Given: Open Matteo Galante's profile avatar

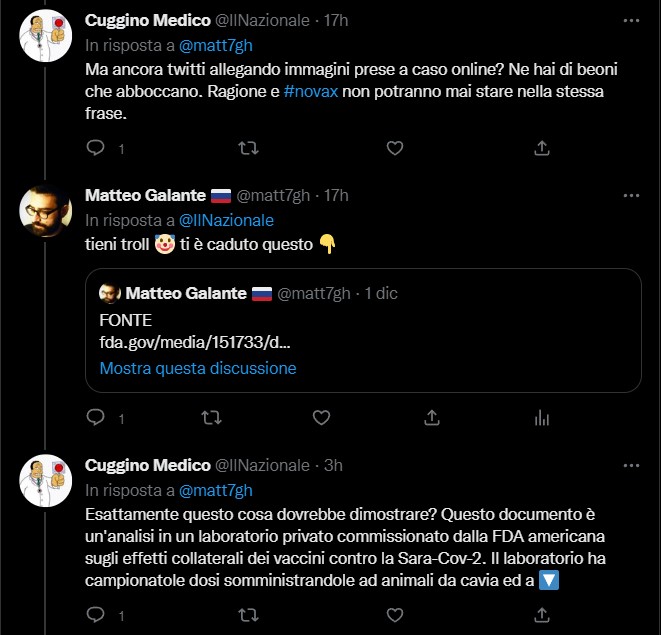Looking at the screenshot, I should point(45,211).
